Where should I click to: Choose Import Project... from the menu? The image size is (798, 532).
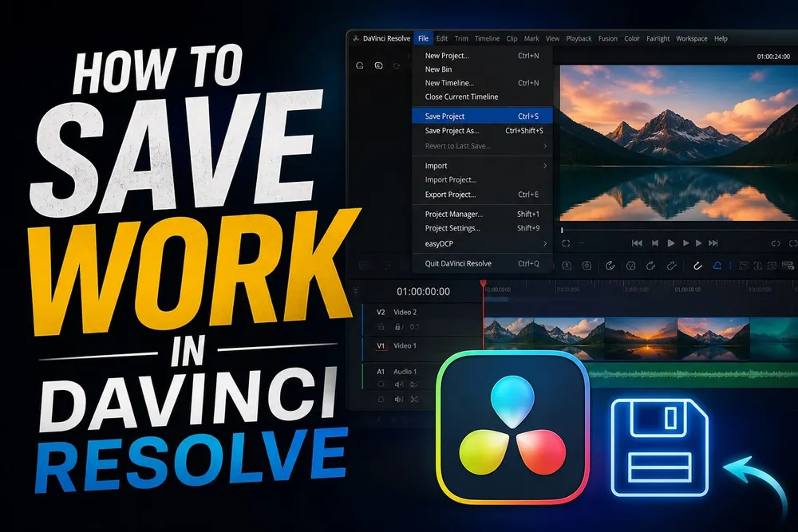click(x=482, y=179)
